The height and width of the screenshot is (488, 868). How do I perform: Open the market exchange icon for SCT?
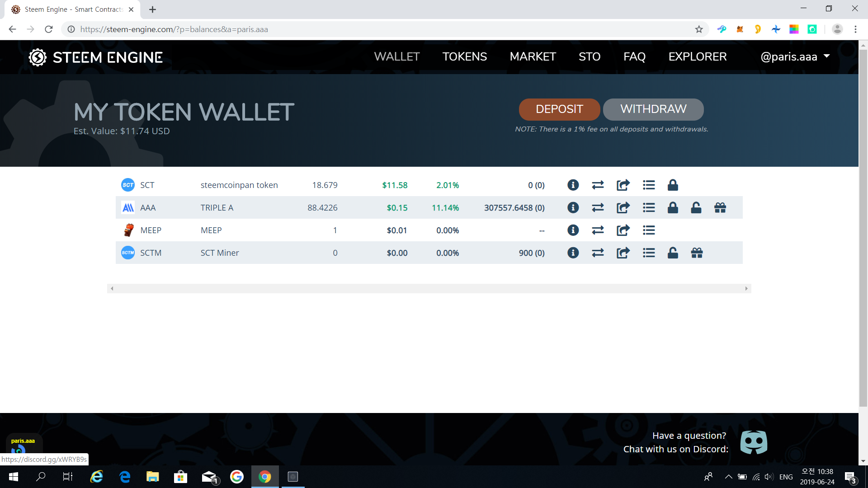point(598,185)
